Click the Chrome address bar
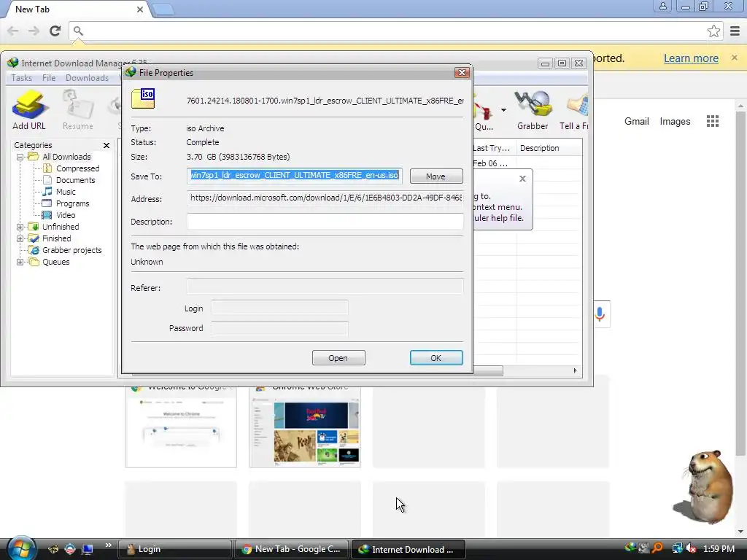Screen dimensions: 747x560 [x=395, y=31]
